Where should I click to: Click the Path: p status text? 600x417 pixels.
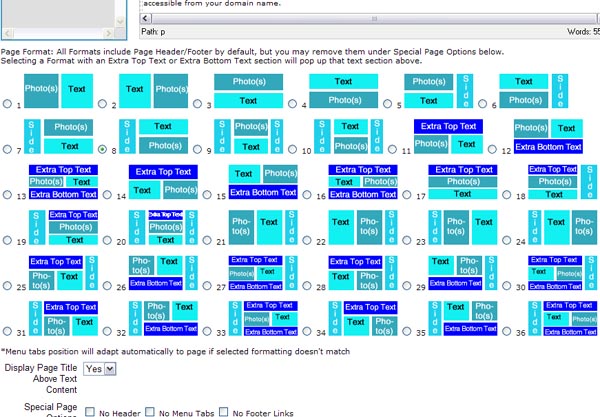click(x=153, y=32)
